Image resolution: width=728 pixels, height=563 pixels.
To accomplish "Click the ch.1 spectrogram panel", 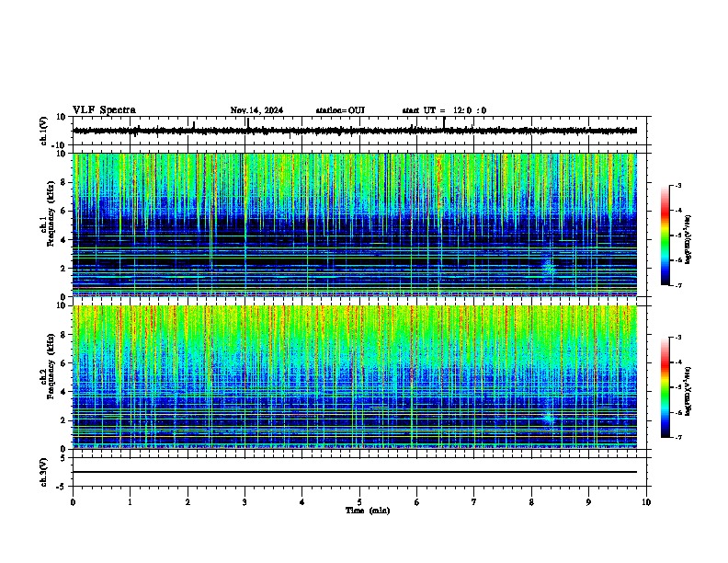I will pos(355,224).
